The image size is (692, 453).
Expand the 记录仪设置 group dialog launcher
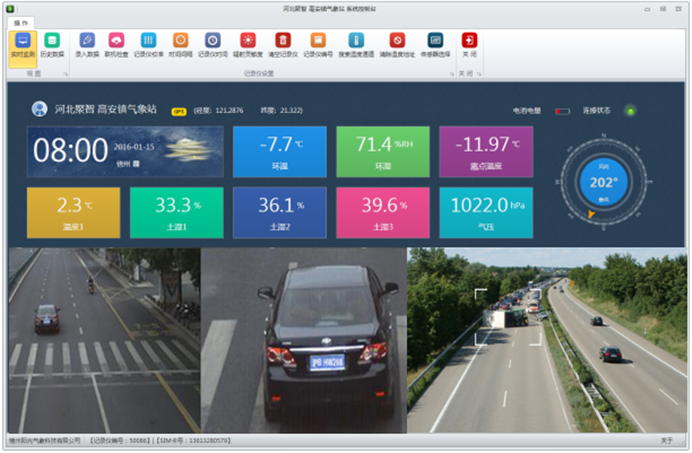pyautogui.click(x=451, y=74)
